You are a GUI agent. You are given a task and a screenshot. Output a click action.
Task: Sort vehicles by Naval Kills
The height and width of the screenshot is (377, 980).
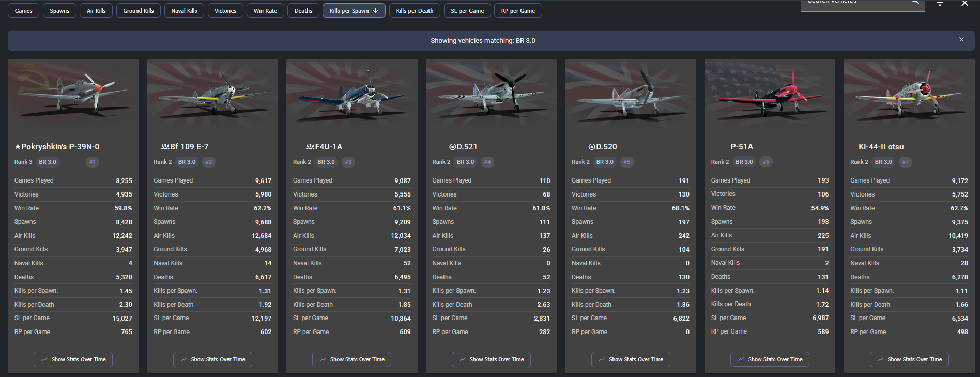pyautogui.click(x=184, y=11)
